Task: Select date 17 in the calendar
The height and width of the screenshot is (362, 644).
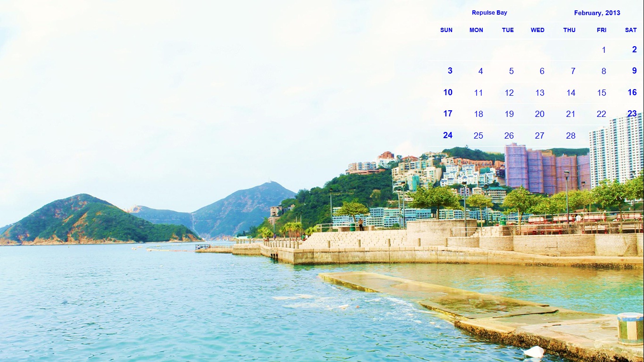Action: (448, 114)
